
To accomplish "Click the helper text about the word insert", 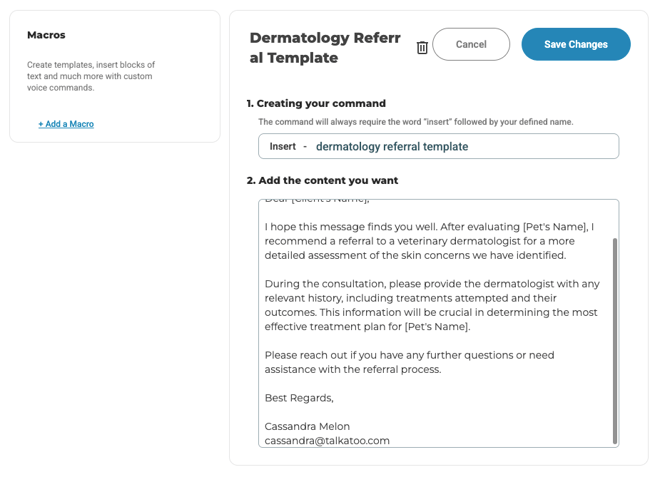I will [415, 122].
